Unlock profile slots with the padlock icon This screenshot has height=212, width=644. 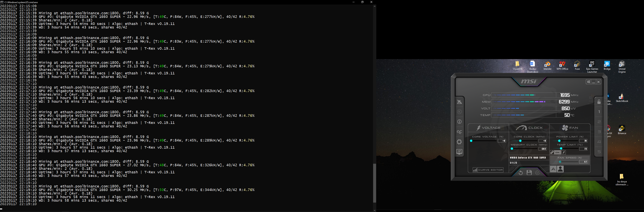click(x=599, y=102)
